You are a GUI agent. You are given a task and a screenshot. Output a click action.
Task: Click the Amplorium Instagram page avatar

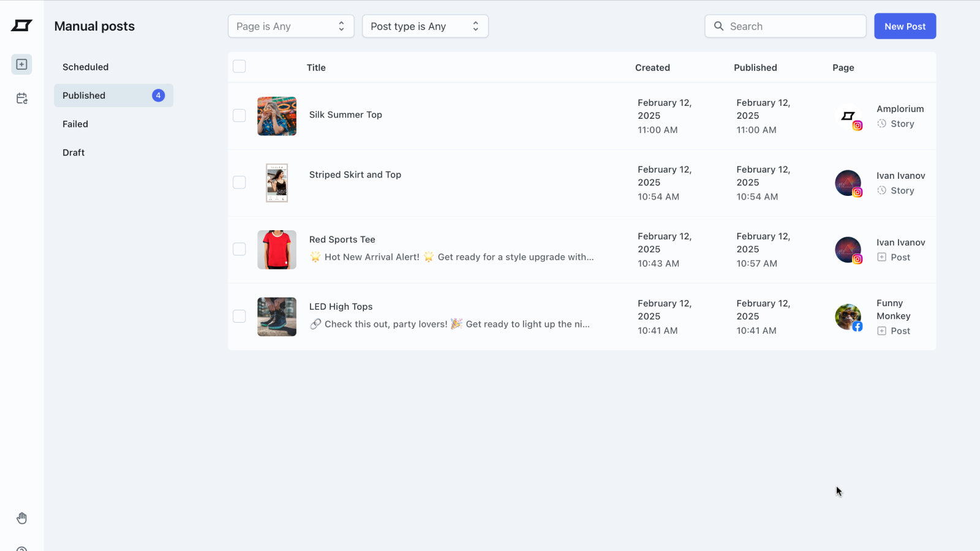click(848, 116)
